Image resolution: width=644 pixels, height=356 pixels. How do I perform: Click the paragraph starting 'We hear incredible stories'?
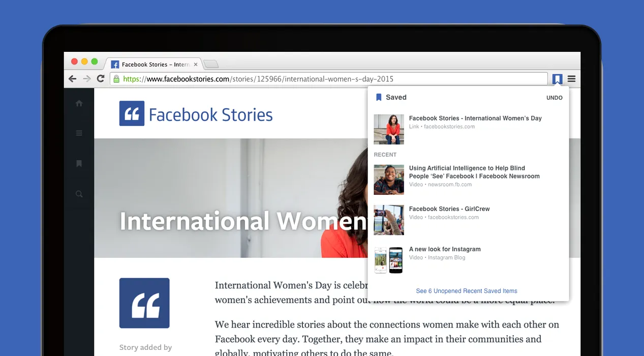coord(387,339)
